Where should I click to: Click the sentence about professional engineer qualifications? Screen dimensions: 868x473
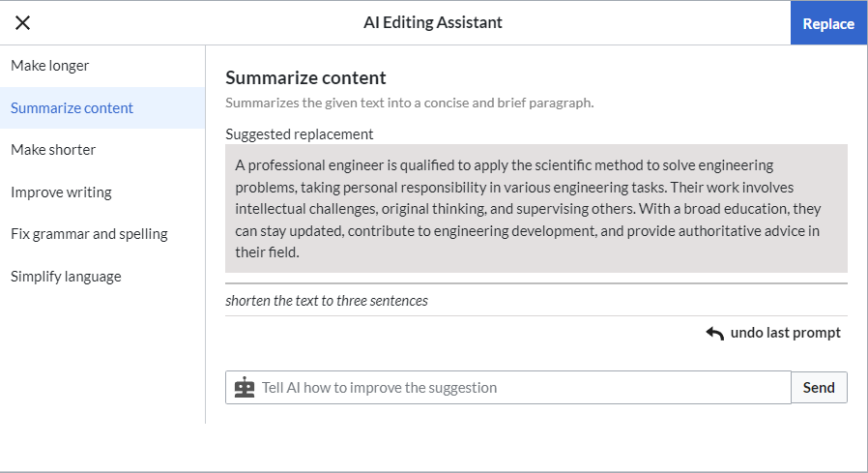(505, 176)
